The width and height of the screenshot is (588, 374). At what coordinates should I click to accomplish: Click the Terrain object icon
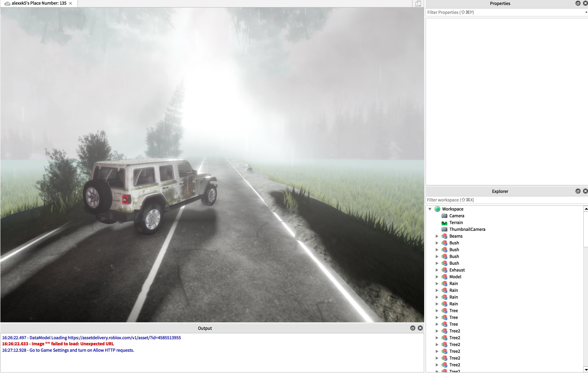(444, 222)
